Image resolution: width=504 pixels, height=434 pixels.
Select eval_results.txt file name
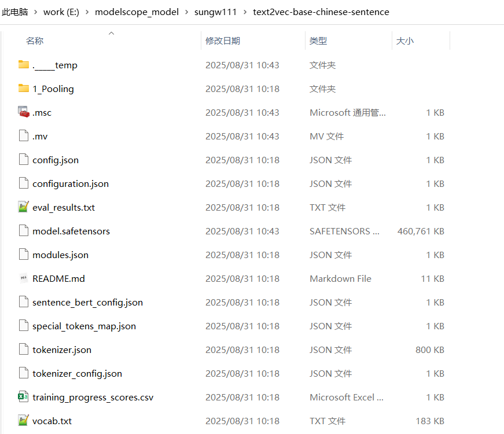(64, 208)
